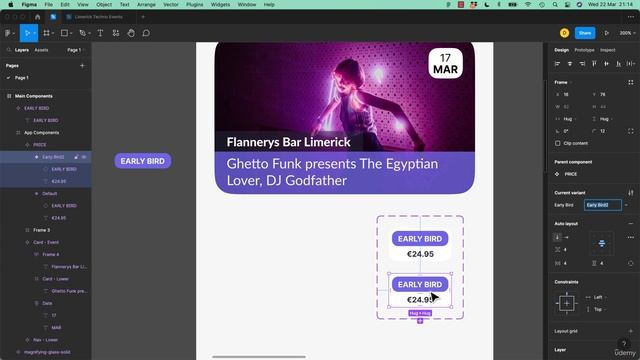The width and height of the screenshot is (640, 360).
Task: Toggle lock on Early Bird2 layer
Action: tap(76, 157)
